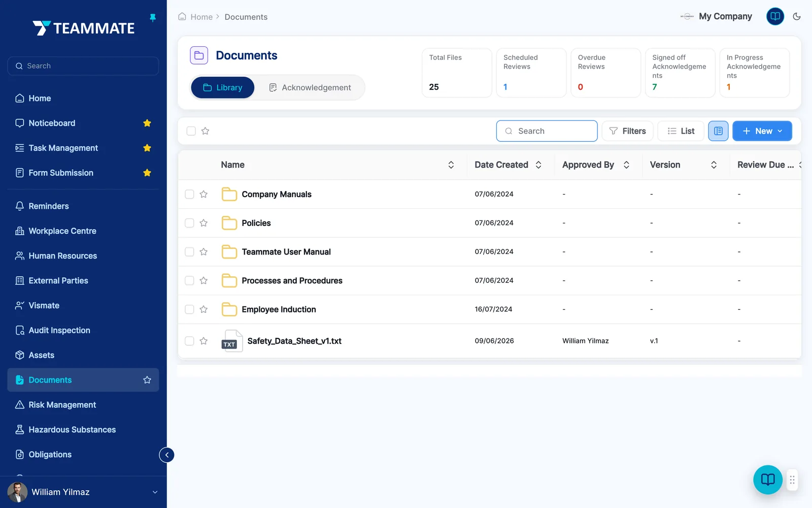
Task: Check the Company Manuals row checkbox
Action: click(189, 194)
